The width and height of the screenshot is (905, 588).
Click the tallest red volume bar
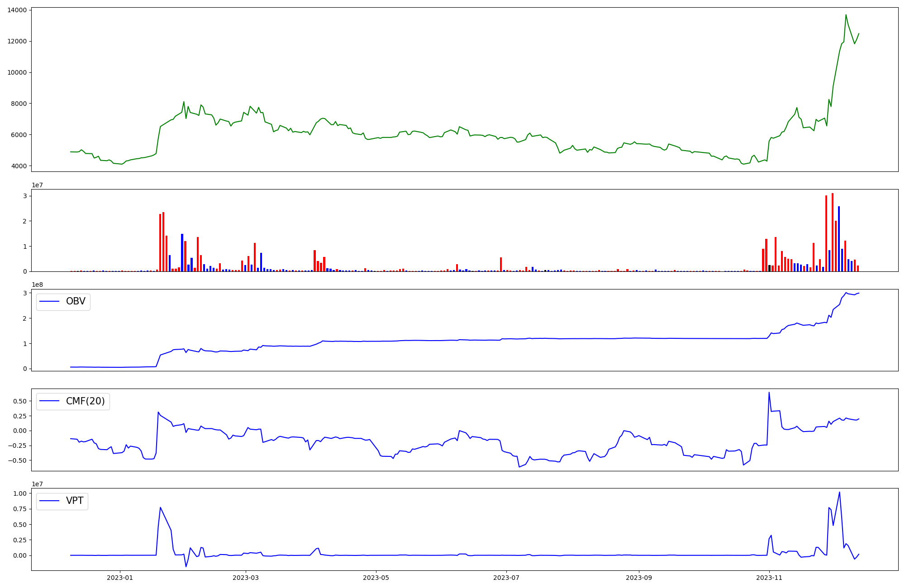click(x=832, y=233)
